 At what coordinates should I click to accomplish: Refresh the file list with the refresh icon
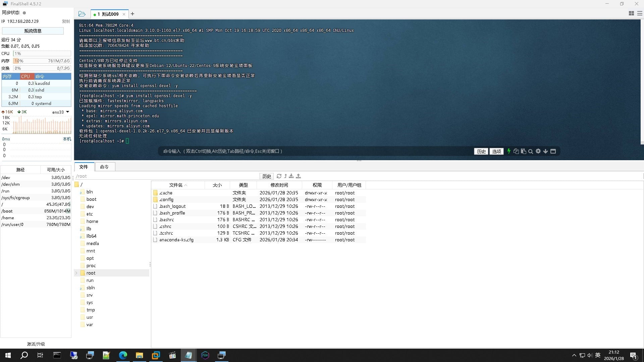[x=279, y=176]
